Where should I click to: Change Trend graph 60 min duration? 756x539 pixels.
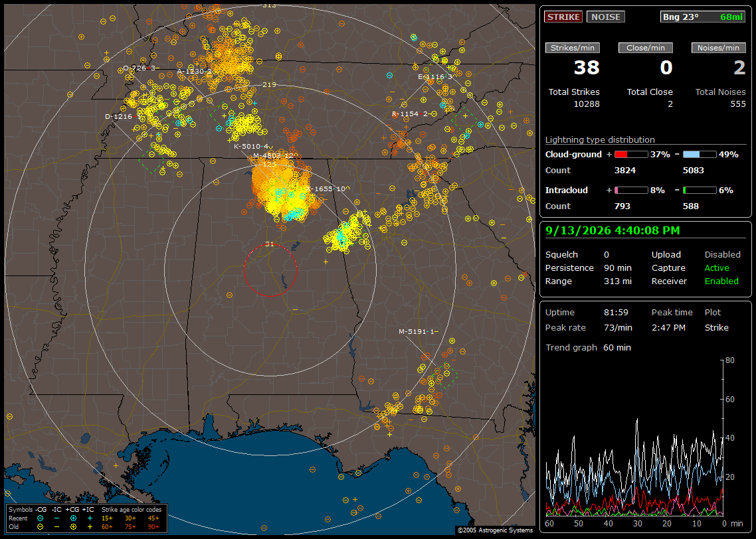pyautogui.click(x=617, y=348)
